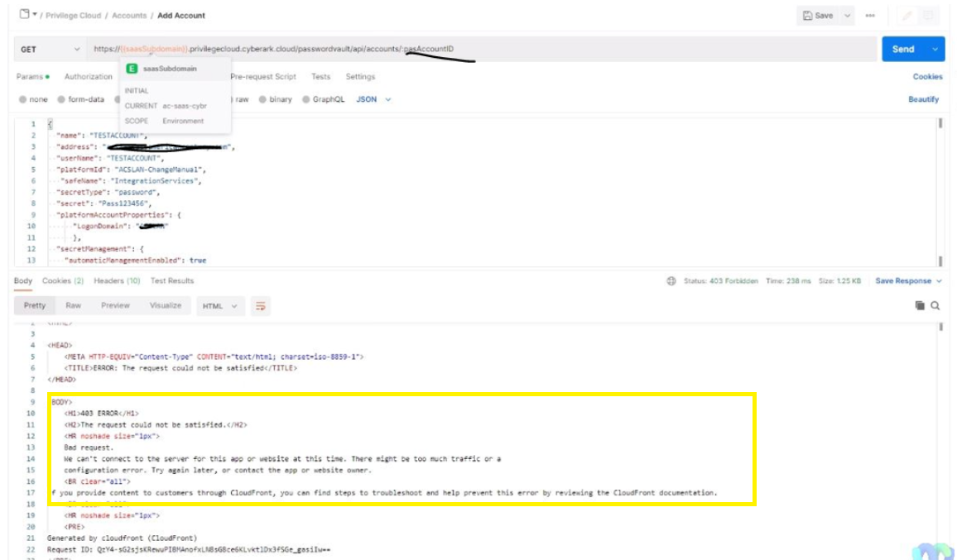Expand the Send button dropdown arrow

[935, 50]
